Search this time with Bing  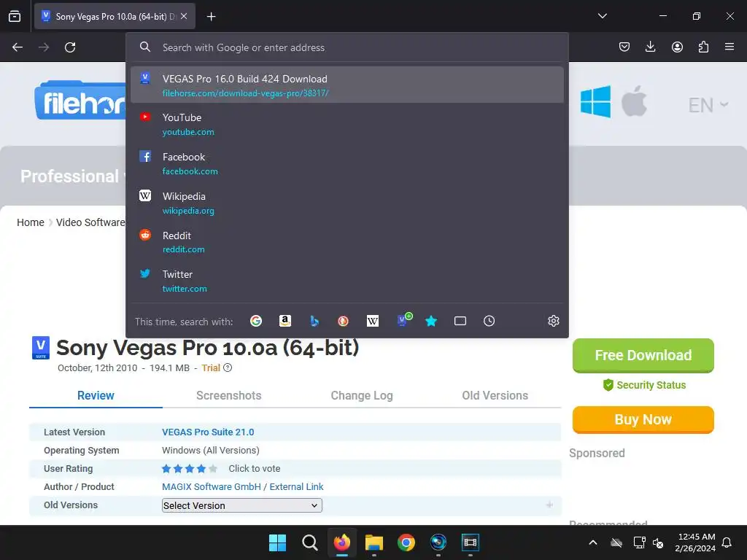click(x=314, y=321)
